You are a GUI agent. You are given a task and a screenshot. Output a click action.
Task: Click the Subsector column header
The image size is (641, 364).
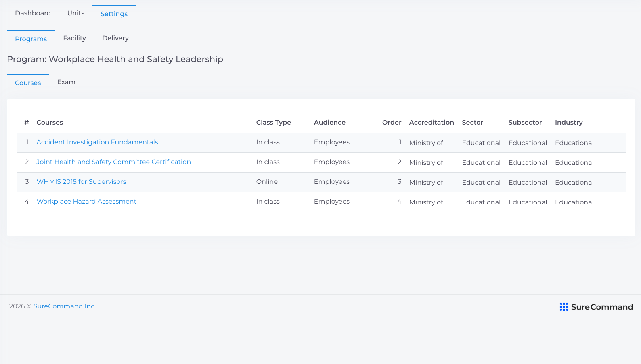pyautogui.click(x=525, y=123)
